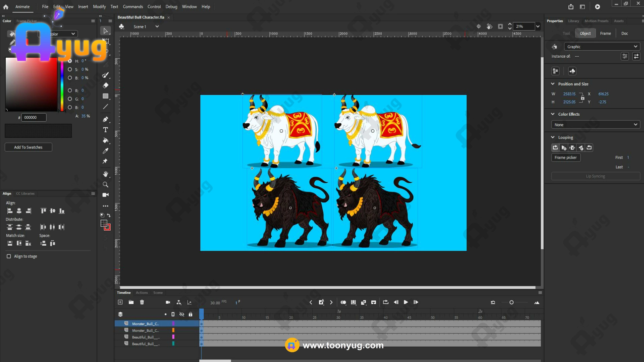This screenshot has height=362, width=644.
Task: Open the Graphic instance type dropdown
Action: (602, 47)
